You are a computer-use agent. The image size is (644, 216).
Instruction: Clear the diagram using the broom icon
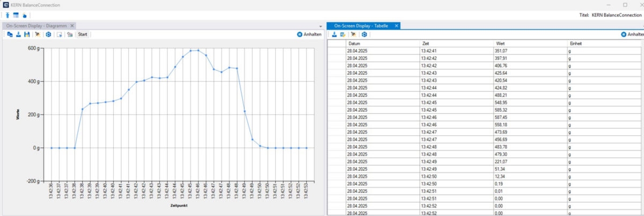pos(37,34)
